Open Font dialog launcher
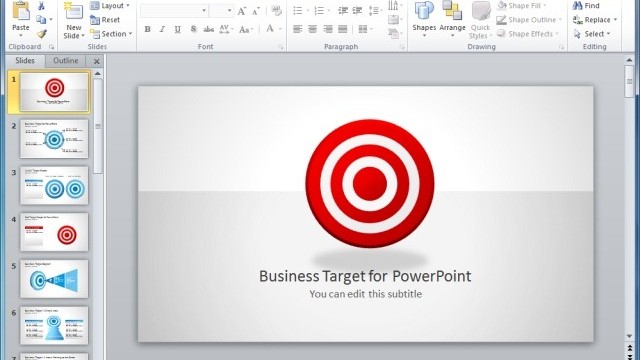The width and height of the screenshot is (640, 360). coord(281,47)
